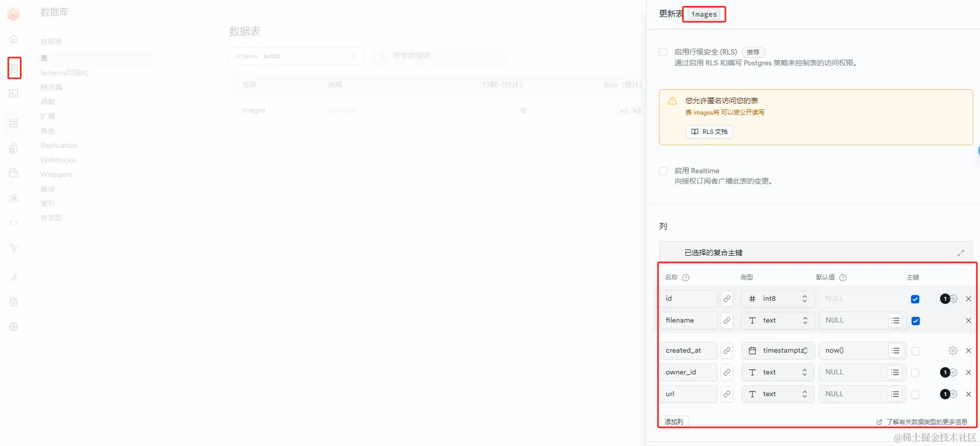This screenshot has width=980, height=446.
Task: Remove the id column
Action: tap(969, 299)
